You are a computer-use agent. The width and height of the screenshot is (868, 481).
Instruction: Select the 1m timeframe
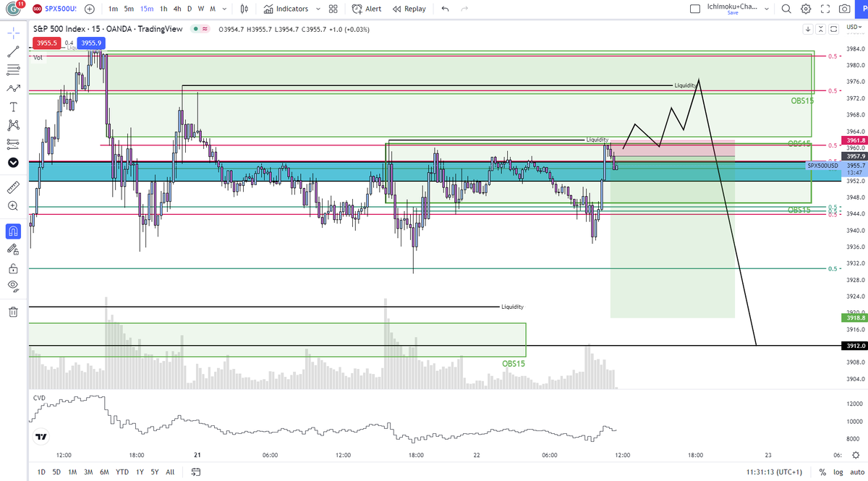pyautogui.click(x=113, y=9)
